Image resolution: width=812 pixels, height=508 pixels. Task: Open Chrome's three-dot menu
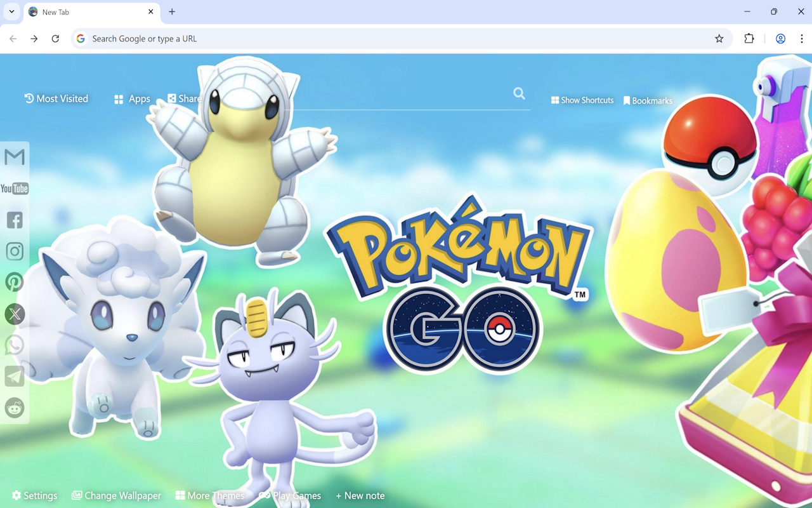point(802,39)
